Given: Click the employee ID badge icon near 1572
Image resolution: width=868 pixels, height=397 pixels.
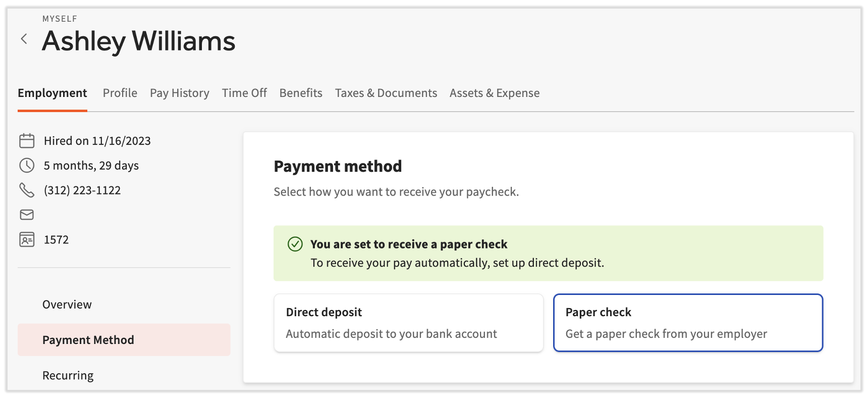Looking at the screenshot, I should coord(27,239).
